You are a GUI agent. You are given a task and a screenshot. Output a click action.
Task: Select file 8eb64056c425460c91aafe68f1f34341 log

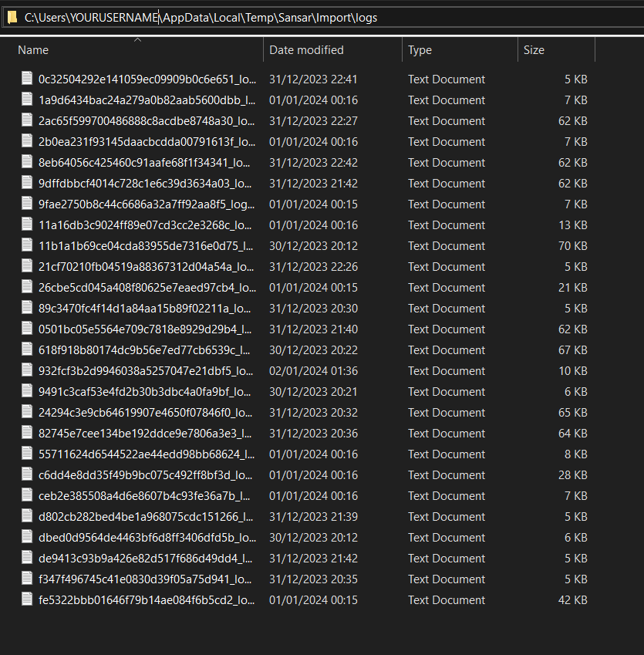tap(146, 163)
